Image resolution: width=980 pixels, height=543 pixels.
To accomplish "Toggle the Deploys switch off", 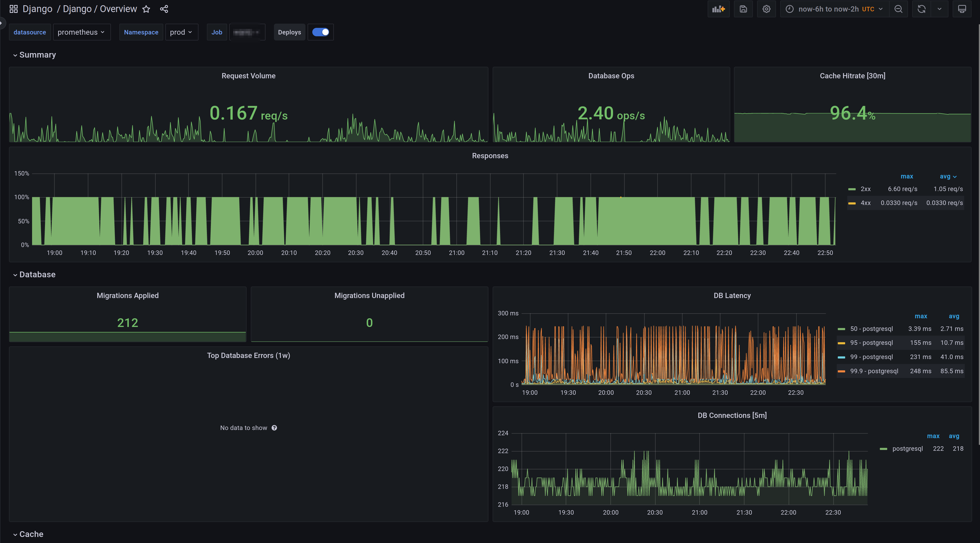I will [320, 32].
